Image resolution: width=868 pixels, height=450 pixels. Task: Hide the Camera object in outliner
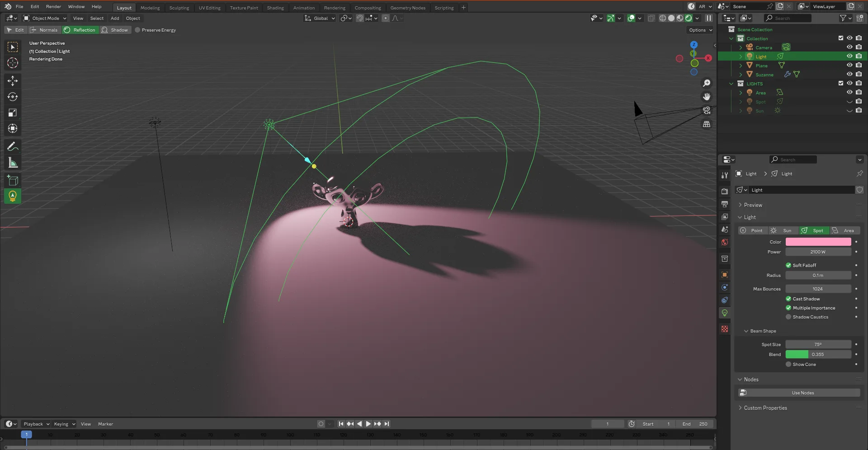click(849, 47)
